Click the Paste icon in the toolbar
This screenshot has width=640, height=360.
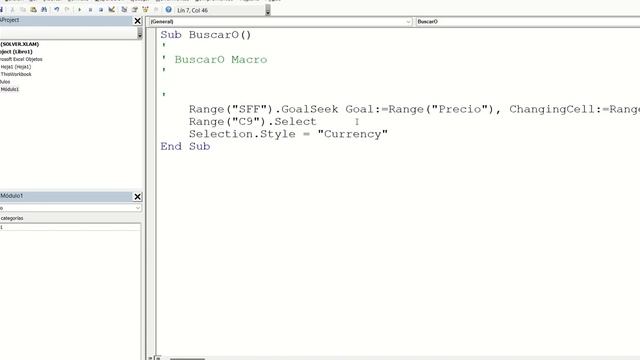[x=33, y=10]
